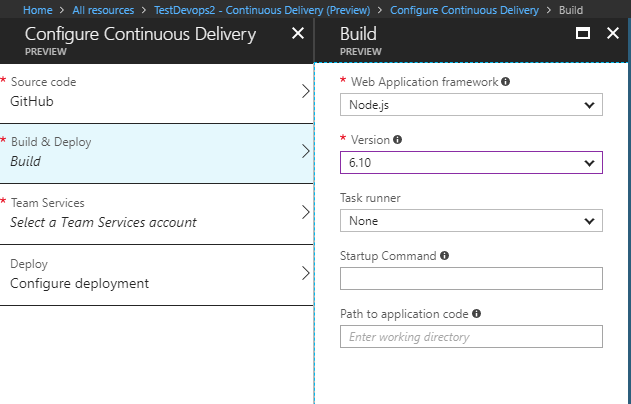Open the Version 6.10 dropdown
Screen dimensions: 631x404
(471, 163)
